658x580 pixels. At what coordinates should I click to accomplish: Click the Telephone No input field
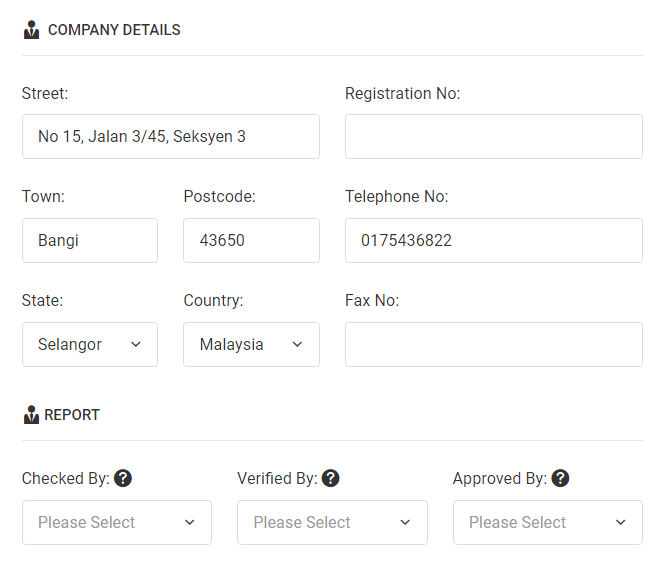[x=494, y=240]
